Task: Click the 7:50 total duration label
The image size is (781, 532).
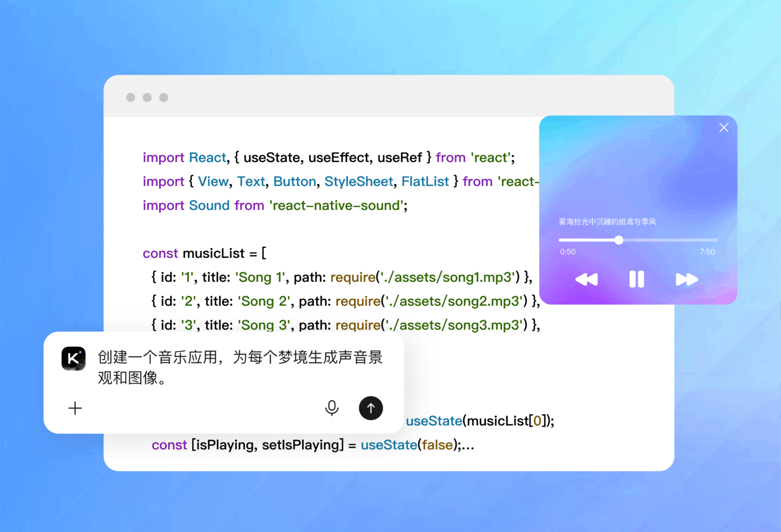Action: tap(707, 252)
